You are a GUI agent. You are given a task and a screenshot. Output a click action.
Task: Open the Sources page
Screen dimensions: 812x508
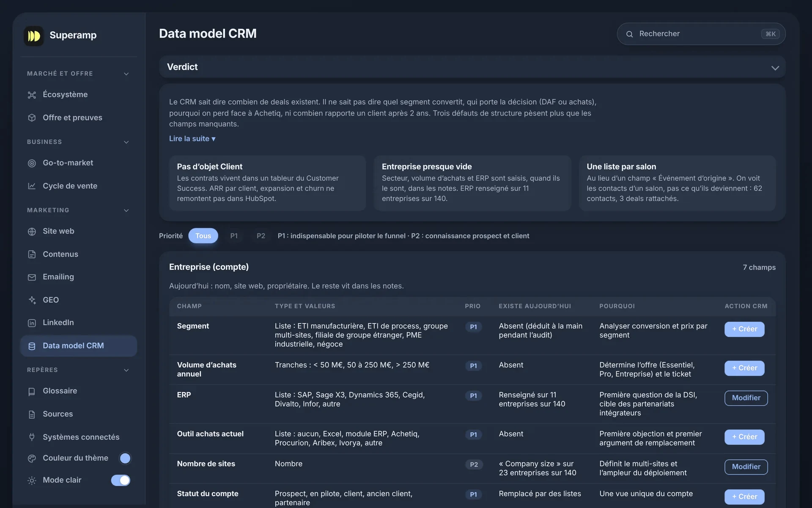[x=79, y=414]
